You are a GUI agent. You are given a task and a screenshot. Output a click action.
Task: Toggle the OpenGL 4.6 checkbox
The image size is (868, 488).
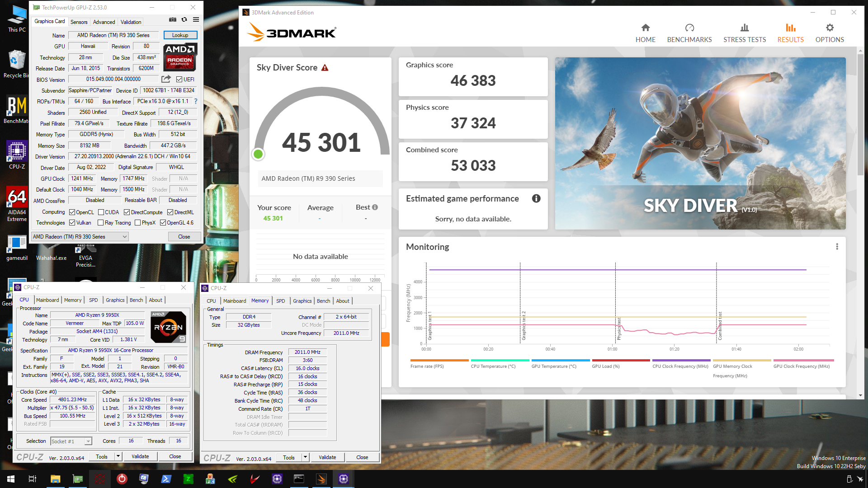tap(163, 223)
